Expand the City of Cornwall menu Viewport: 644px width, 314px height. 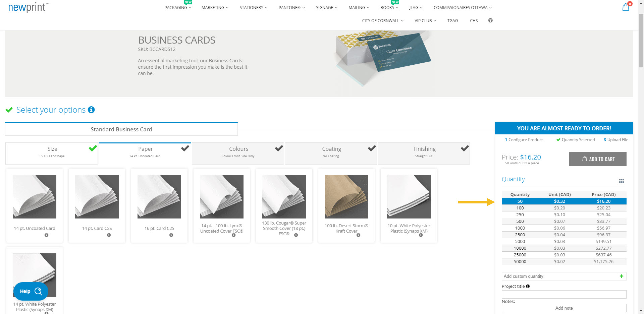(382, 20)
